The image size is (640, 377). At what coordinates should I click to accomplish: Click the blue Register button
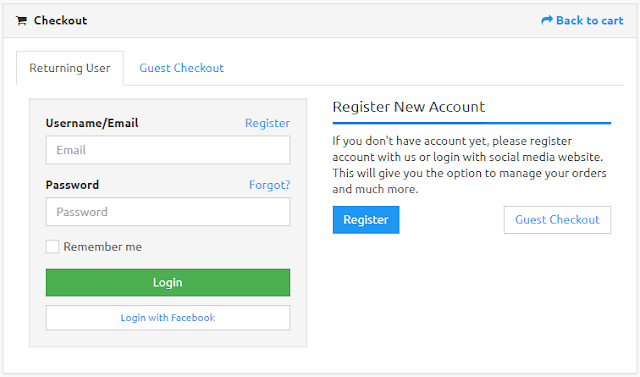point(366,220)
